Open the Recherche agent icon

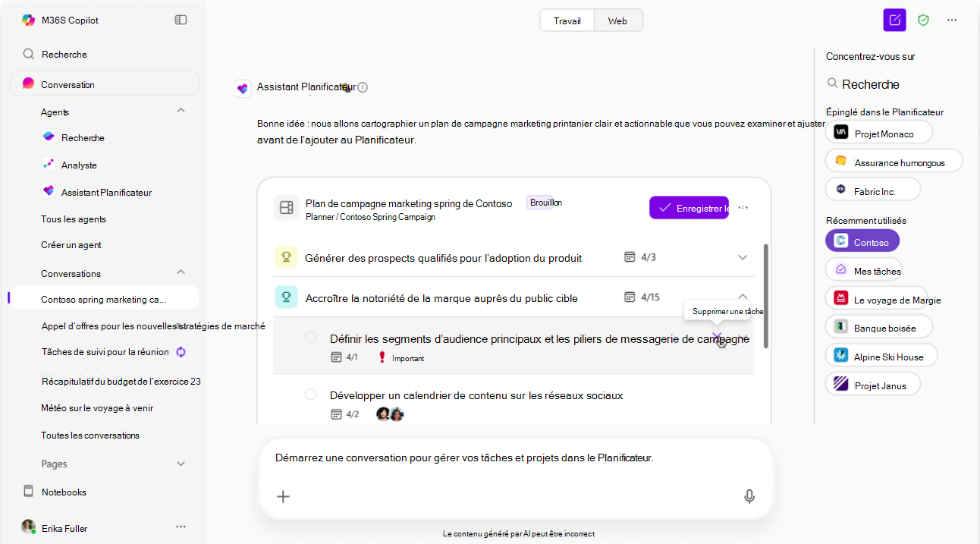49,137
